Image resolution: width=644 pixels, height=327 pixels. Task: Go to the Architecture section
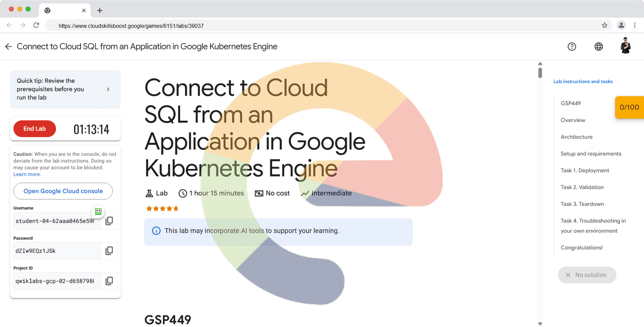pyautogui.click(x=576, y=137)
